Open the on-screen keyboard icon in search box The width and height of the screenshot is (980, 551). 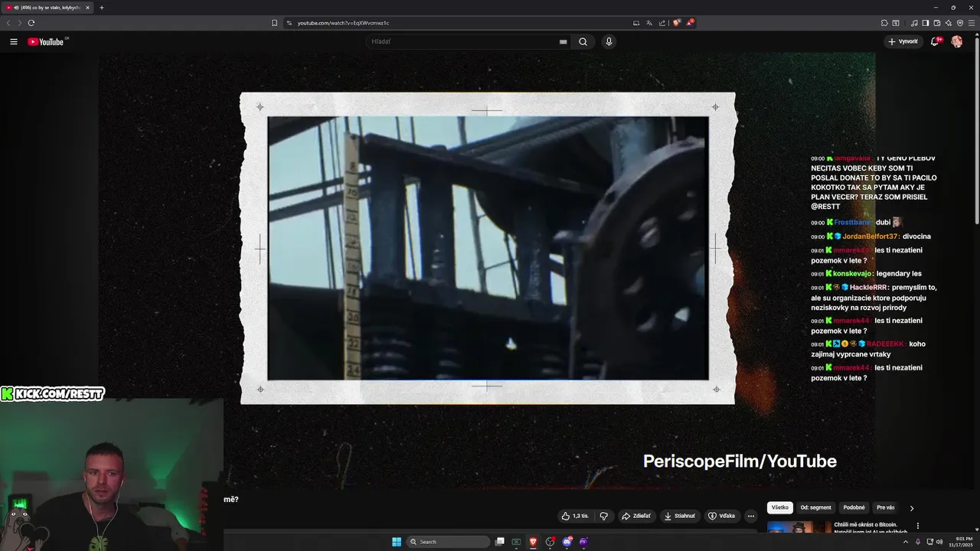[563, 42]
